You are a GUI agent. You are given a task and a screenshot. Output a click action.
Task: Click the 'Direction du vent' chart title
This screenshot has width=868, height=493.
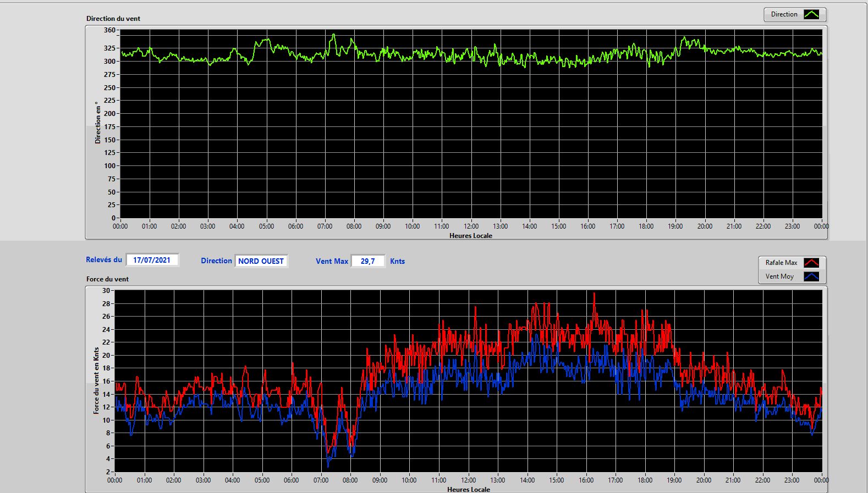tap(113, 19)
